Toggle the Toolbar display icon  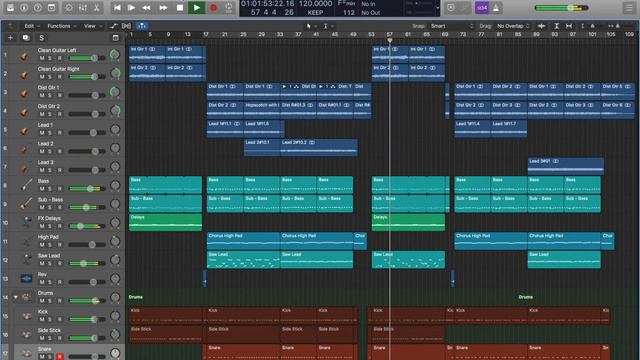coord(51,8)
